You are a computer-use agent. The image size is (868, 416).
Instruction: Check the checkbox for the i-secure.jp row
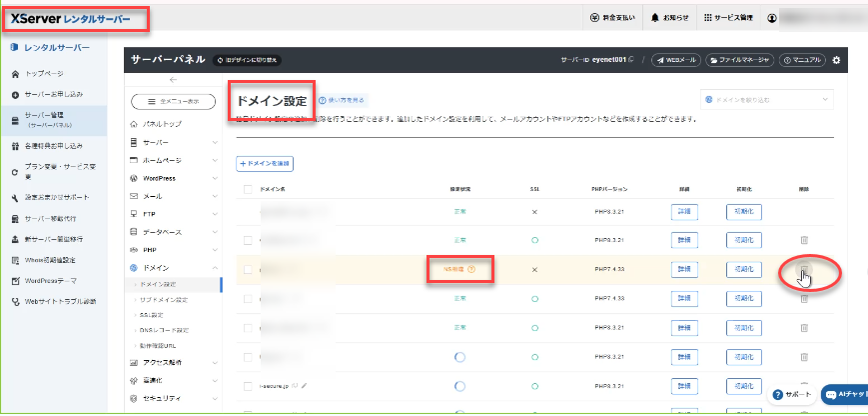[x=248, y=385]
